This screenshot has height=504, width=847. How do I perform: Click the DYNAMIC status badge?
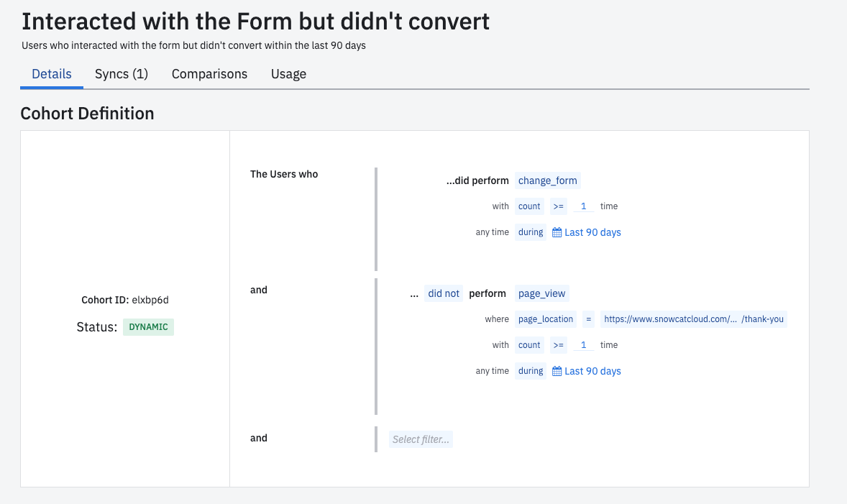point(148,326)
